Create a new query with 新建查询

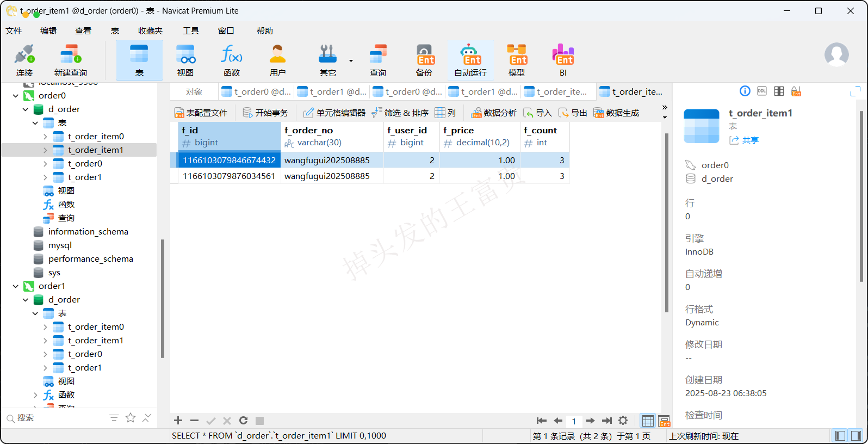[x=71, y=60]
